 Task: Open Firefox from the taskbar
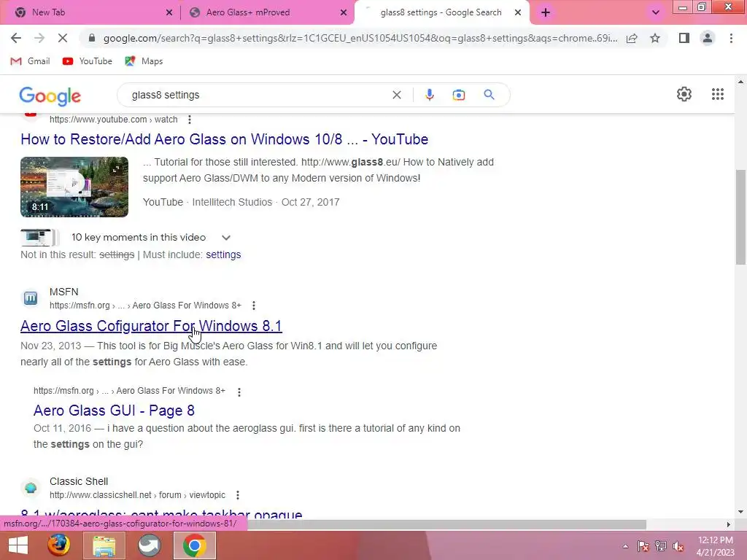point(59,545)
